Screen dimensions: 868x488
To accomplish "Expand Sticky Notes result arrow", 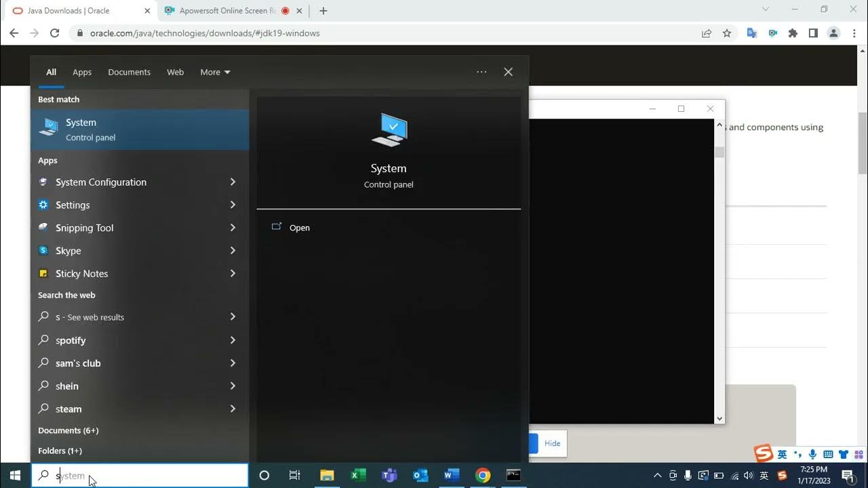I will 233,274.
